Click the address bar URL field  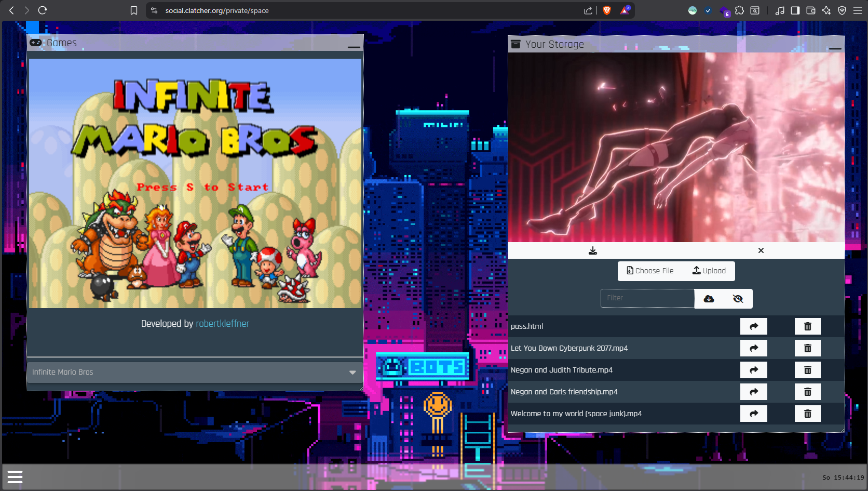point(363,10)
